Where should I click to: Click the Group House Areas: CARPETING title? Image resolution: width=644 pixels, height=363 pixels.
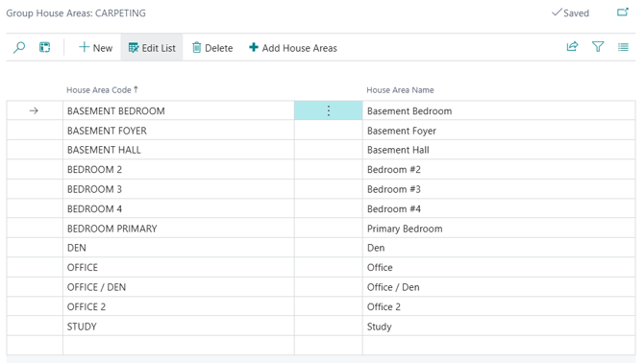(x=76, y=13)
